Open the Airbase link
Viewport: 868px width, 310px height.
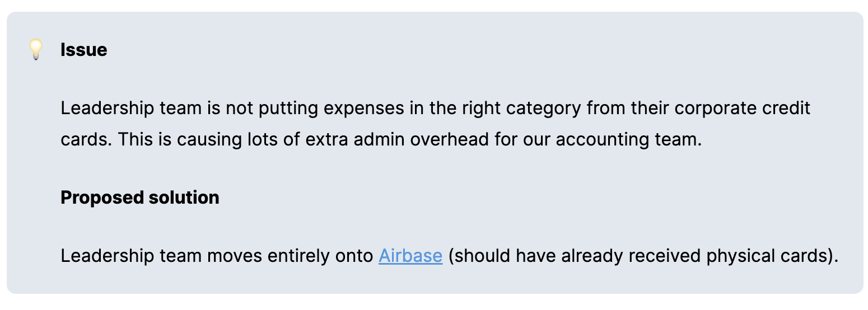410,256
